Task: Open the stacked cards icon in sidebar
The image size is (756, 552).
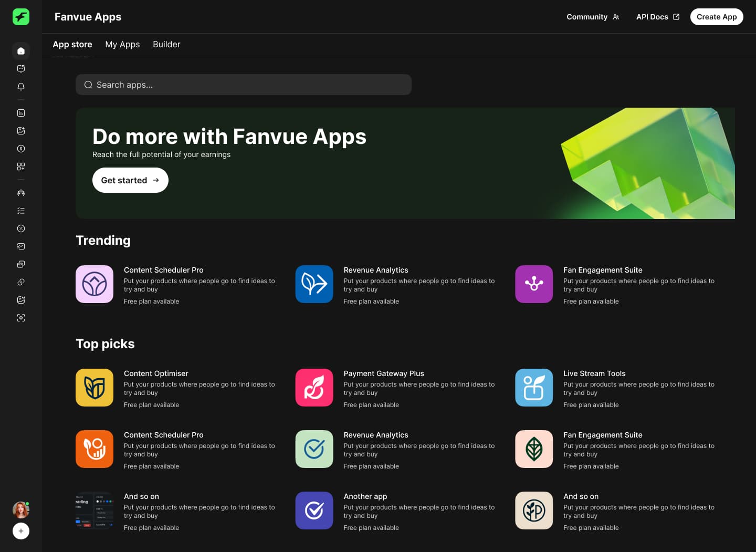Action: pyautogui.click(x=21, y=264)
